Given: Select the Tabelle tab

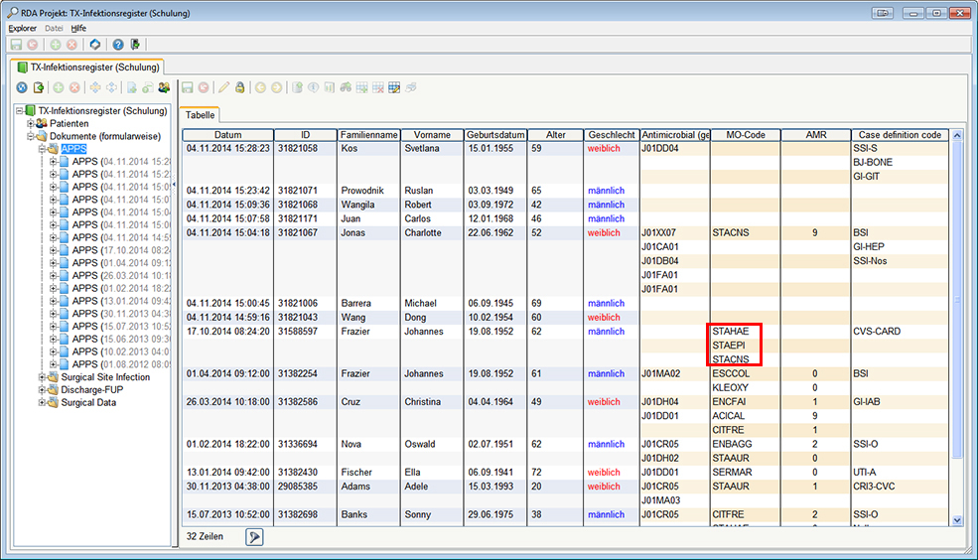Looking at the screenshot, I should point(201,115).
